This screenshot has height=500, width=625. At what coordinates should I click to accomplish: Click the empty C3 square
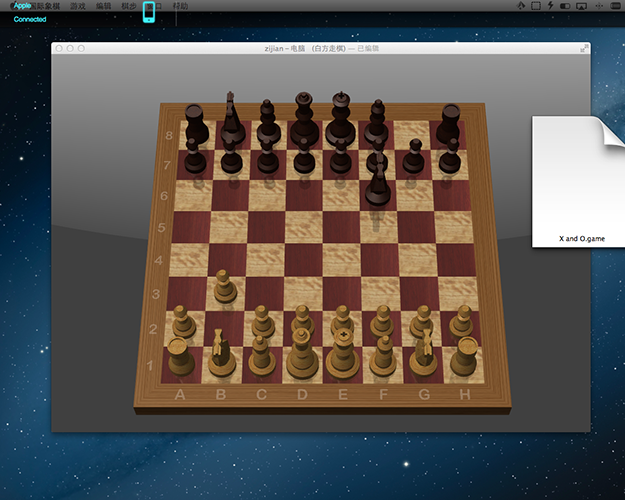pyautogui.click(x=264, y=294)
